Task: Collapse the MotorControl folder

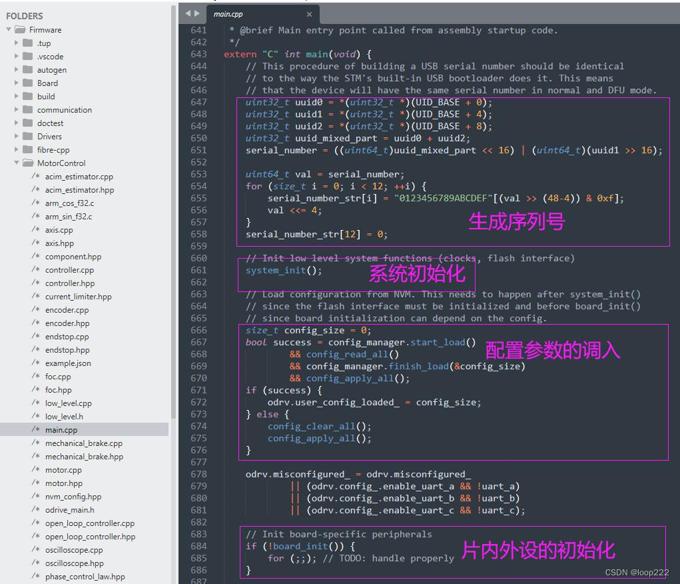Action: point(16,163)
